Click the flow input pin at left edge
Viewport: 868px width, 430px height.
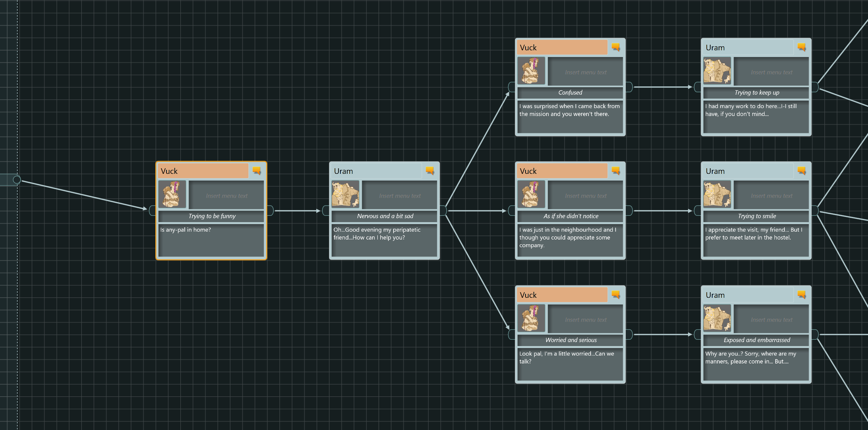(x=17, y=180)
